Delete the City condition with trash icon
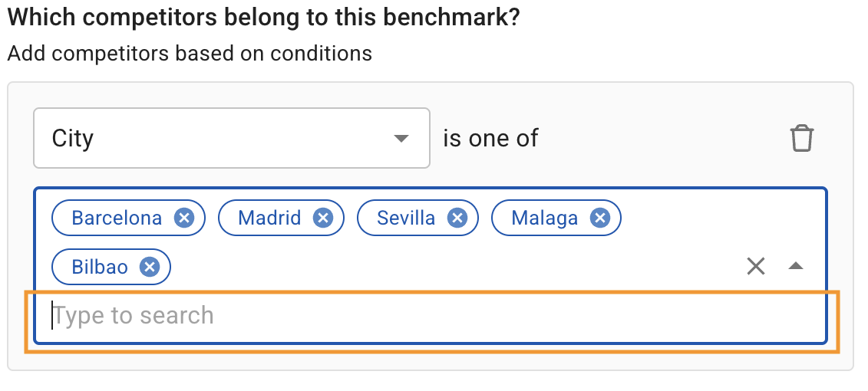The height and width of the screenshot is (391, 868). (801, 139)
